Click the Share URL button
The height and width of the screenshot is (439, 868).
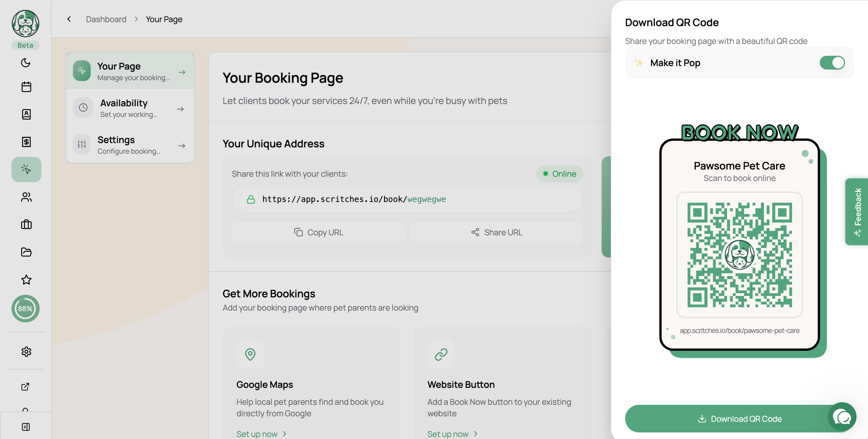point(497,232)
